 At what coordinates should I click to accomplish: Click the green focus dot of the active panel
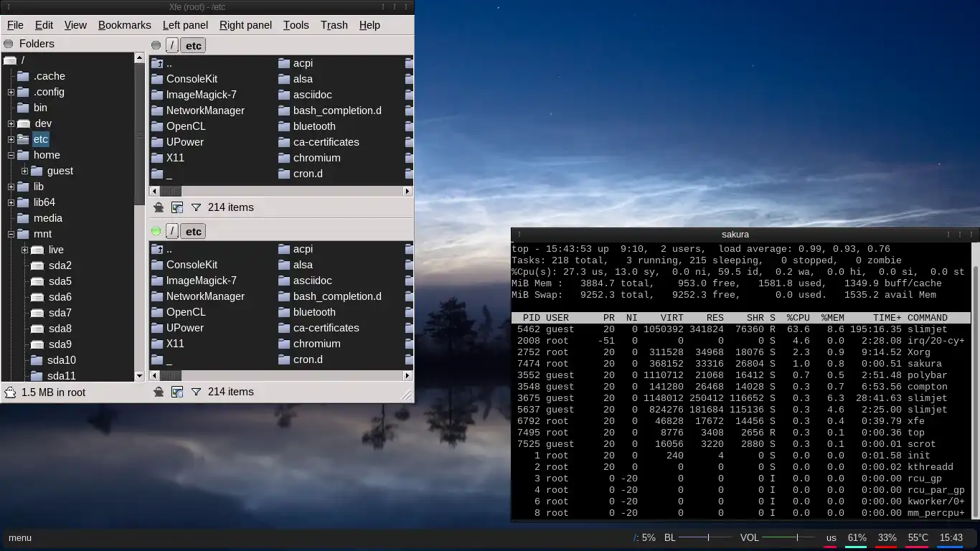coord(156,232)
